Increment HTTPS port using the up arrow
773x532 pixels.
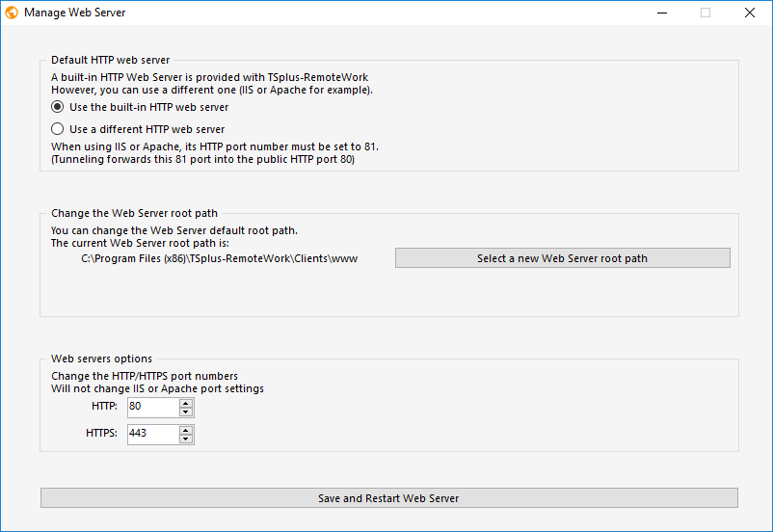tap(185, 430)
